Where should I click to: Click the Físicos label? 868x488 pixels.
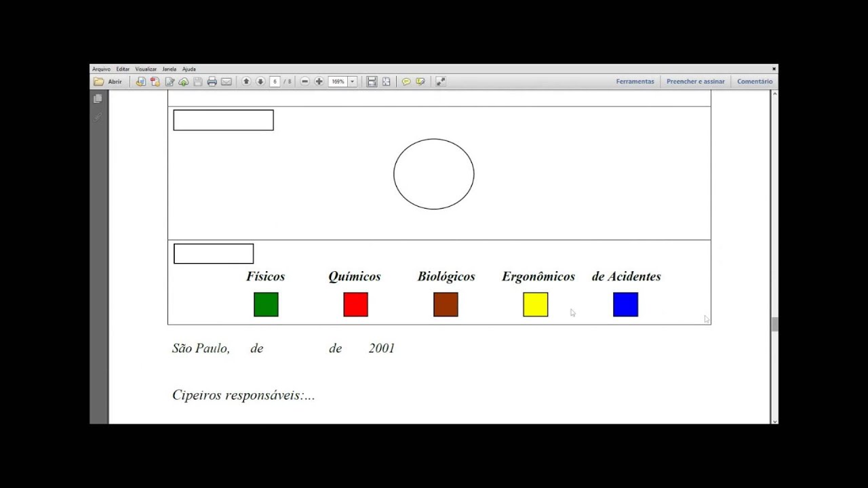(x=265, y=277)
